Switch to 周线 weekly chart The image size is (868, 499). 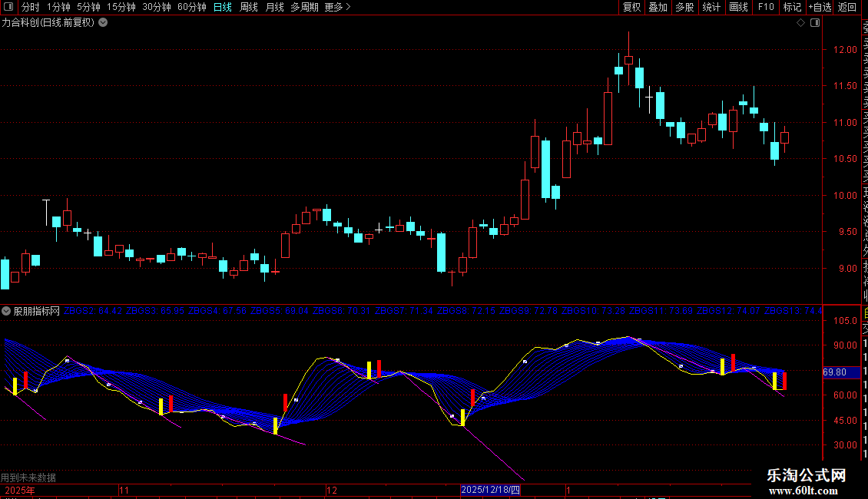[249, 7]
